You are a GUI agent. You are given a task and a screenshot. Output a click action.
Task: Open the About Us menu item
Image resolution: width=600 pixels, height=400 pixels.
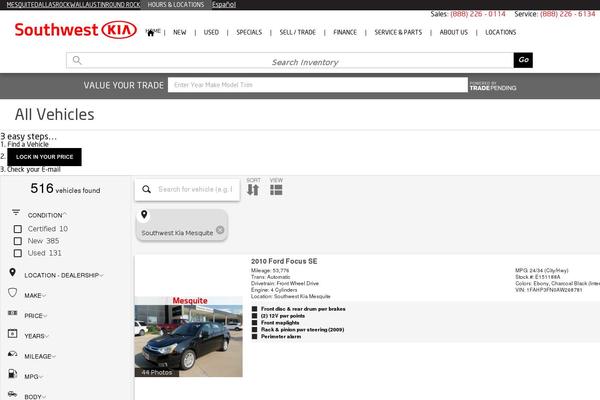click(x=454, y=33)
